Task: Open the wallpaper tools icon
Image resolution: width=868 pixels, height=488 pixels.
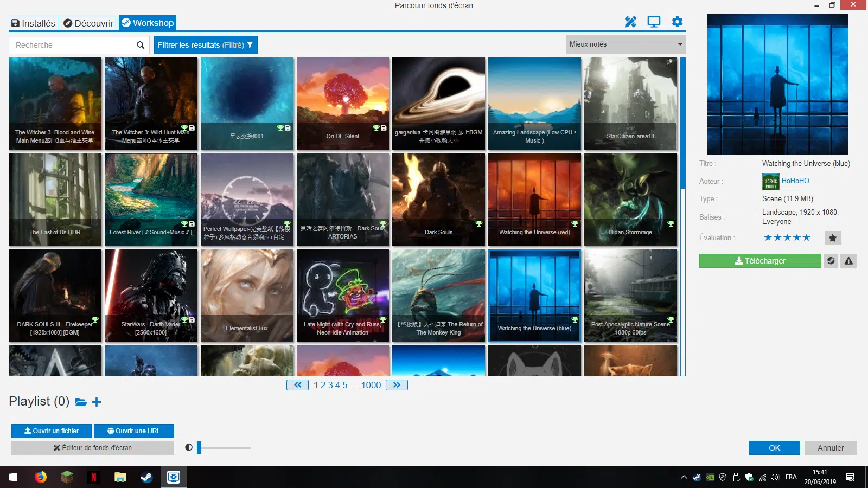Action: click(x=630, y=22)
